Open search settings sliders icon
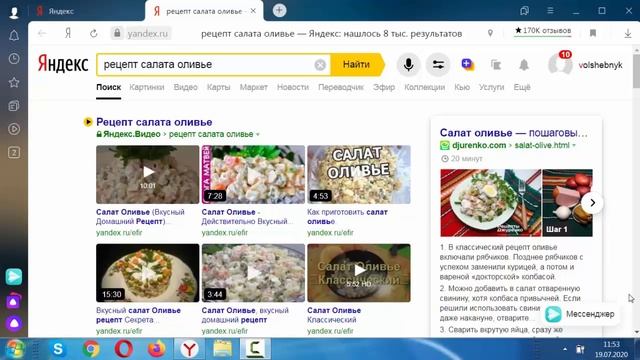This screenshot has height=360, width=640. point(438,64)
